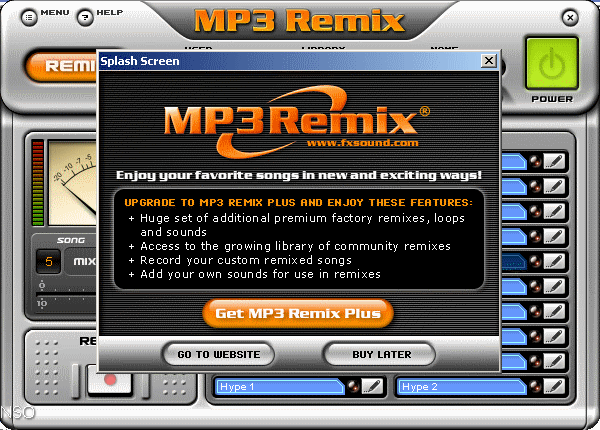Image resolution: width=600 pixels, height=430 pixels.
Task: Click the red record button
Action: click(110, 380)
